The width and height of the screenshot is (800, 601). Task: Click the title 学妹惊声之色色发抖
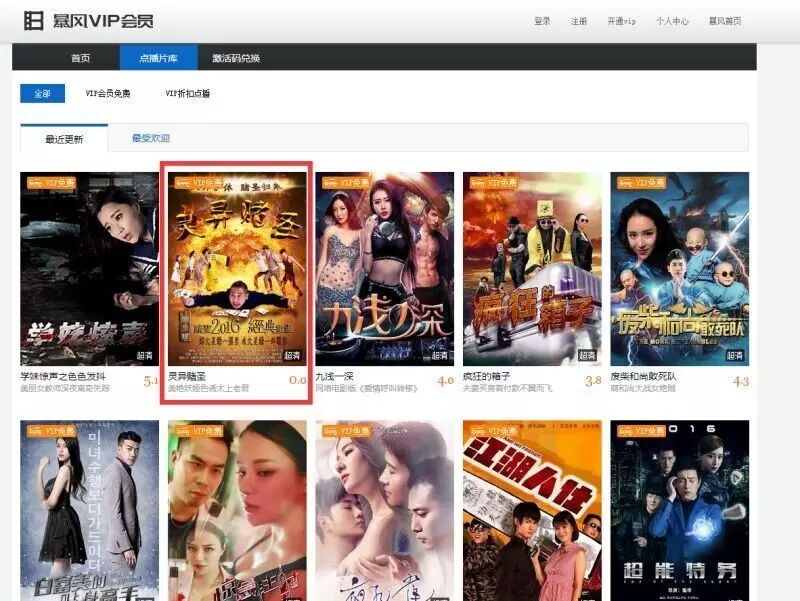click(63, 377)
